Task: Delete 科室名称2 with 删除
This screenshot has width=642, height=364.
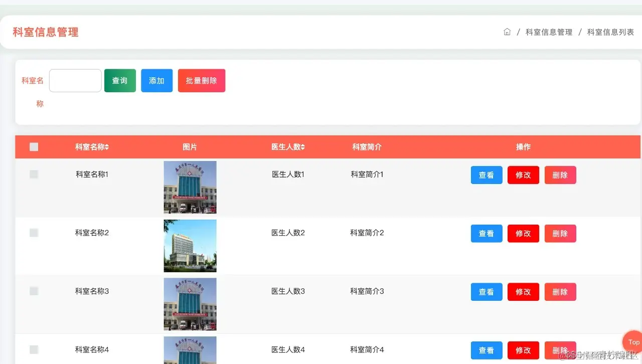Action: [560, 234]
